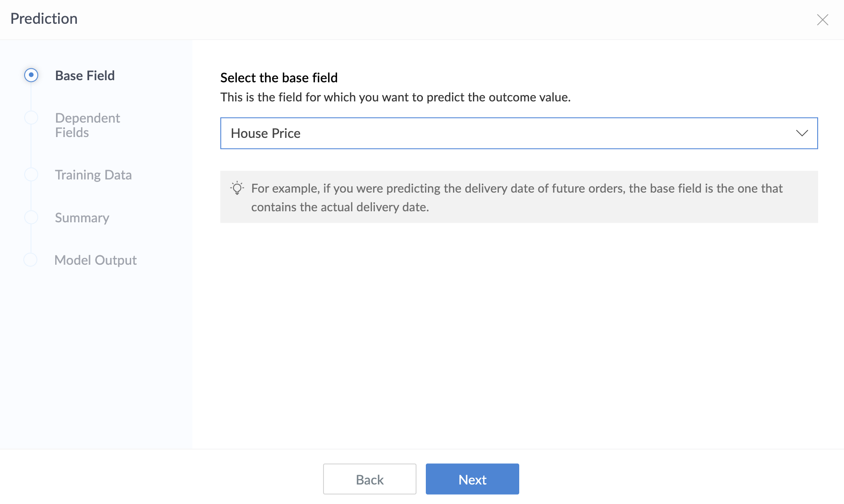Click the dropdown chevron arrow icon
The image size is (844, 504).
click(802, 133)
